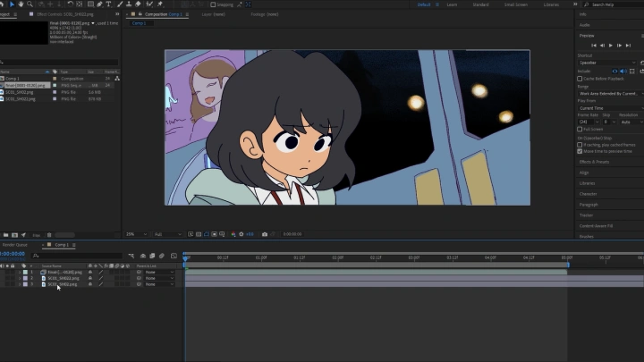Open the Shortcut dropdown set to Spacebar
The image size is (644, 362).
(x=607, y=63)
